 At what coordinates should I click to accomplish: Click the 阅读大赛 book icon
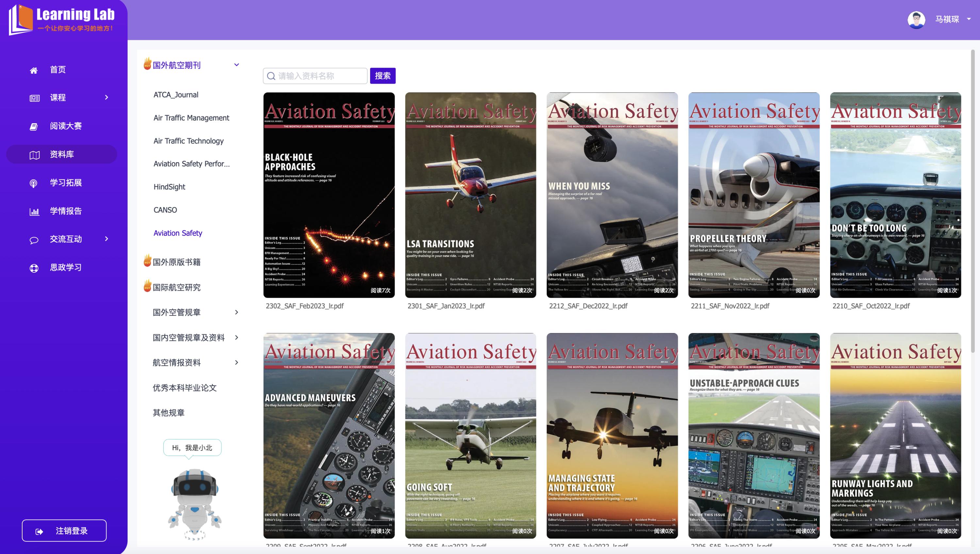pyautogui.click(x=34, y=126)
